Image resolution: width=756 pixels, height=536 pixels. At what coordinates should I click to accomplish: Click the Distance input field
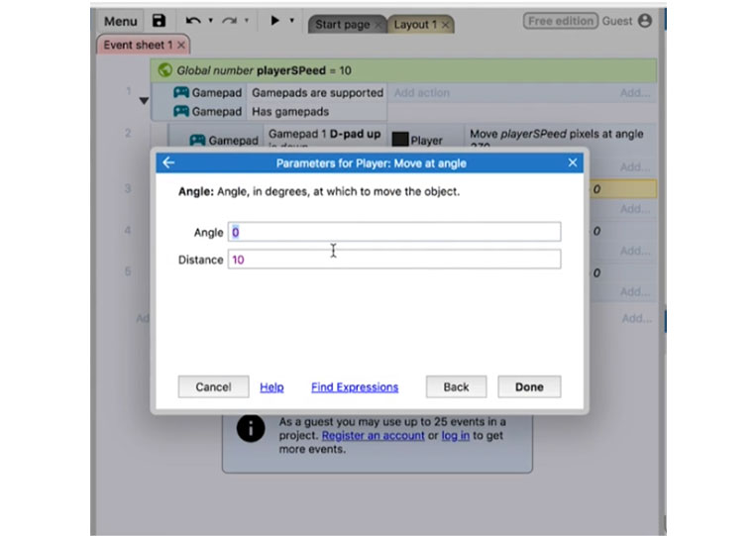pos(394,260)
